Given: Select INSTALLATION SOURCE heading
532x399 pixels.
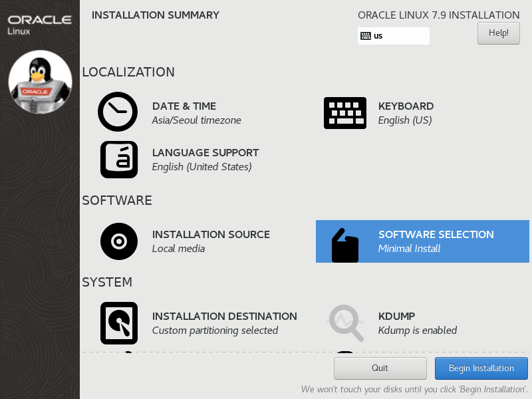Looking at the screenshot, I should 211,235.
